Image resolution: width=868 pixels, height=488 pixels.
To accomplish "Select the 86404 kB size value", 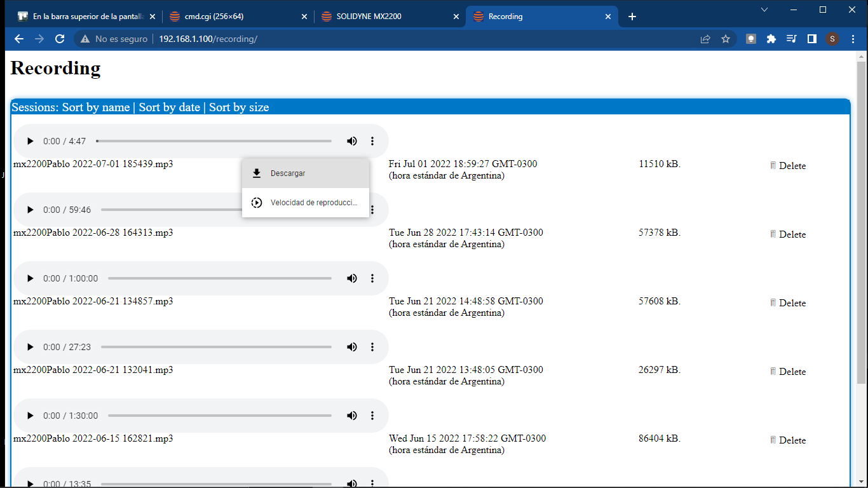I will tap(660, 438).
